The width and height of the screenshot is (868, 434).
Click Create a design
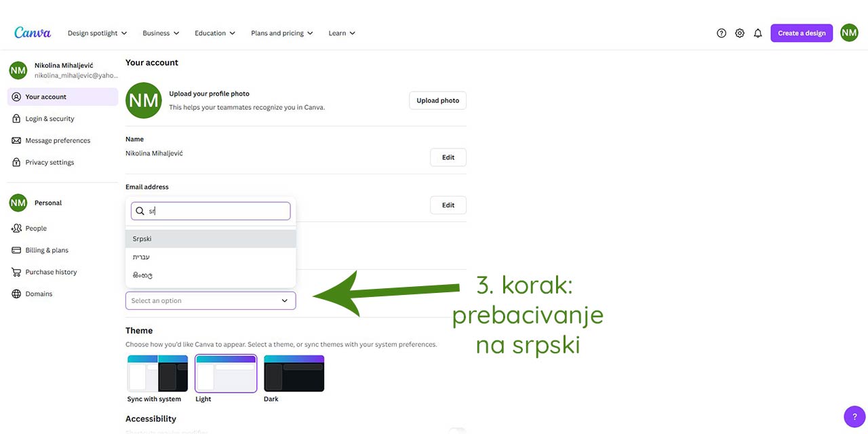click(x=802, y=33)
